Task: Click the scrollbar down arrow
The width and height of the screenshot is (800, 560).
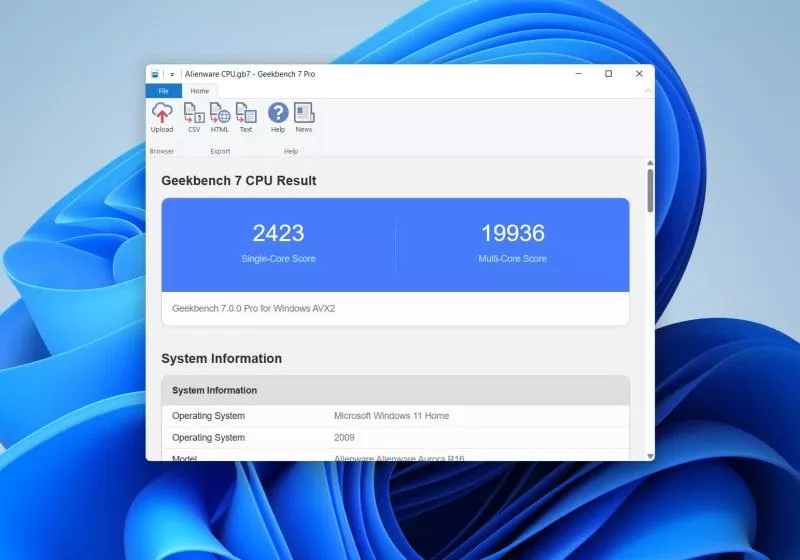Action: pyautogui.click(x=650, y=456)
